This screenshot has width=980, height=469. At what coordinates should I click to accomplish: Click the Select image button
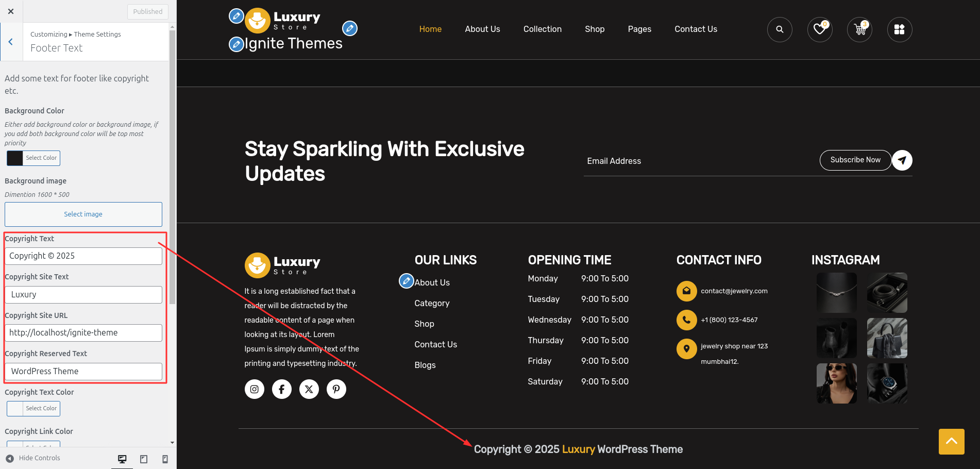pyautogui.click(x=83, y=214)
